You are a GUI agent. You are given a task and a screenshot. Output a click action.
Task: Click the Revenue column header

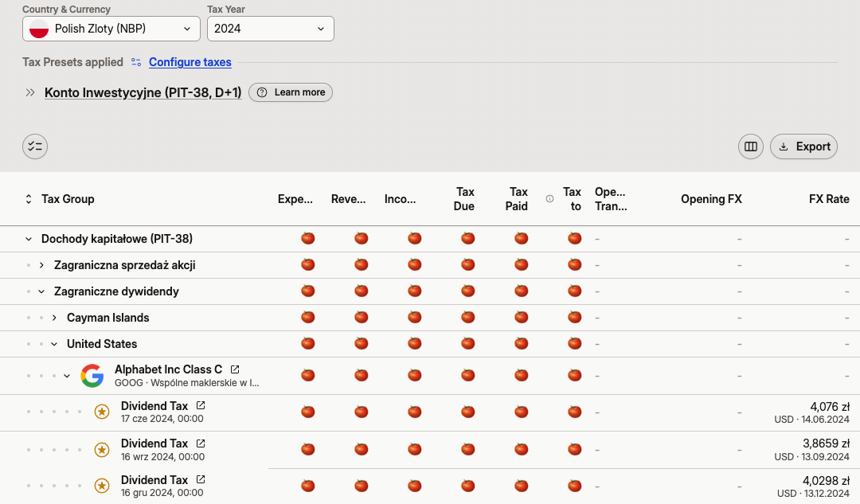348,199
